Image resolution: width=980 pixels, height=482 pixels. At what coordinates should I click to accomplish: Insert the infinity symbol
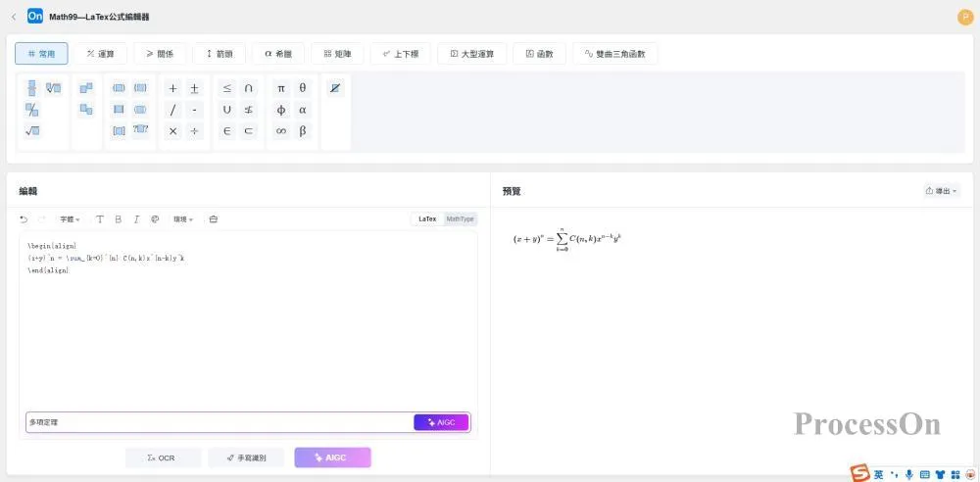pyautogui.click(x=281, y=131)
